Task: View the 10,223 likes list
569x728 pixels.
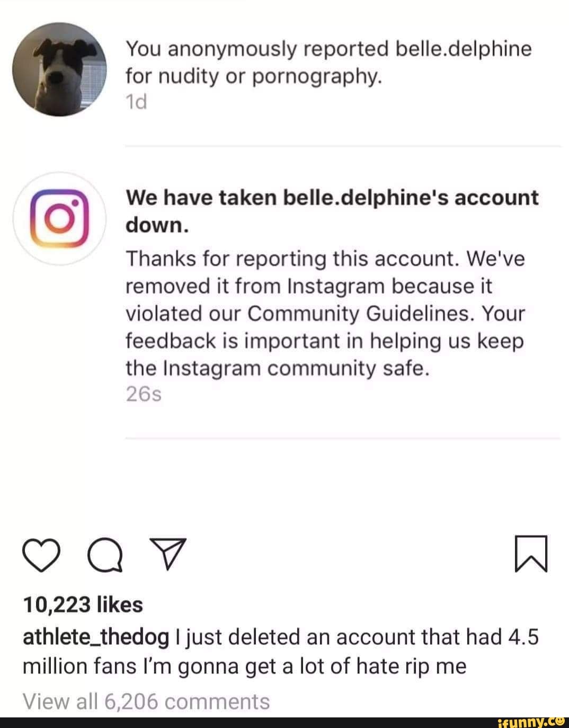Action: (83, 605)
